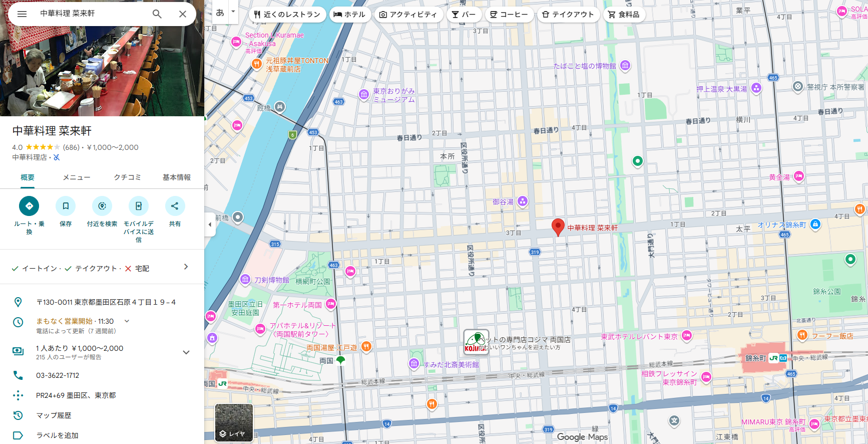Open the hamburger menu in search bar
Viewport: 868px width, 444px height.
click(22, 14)
